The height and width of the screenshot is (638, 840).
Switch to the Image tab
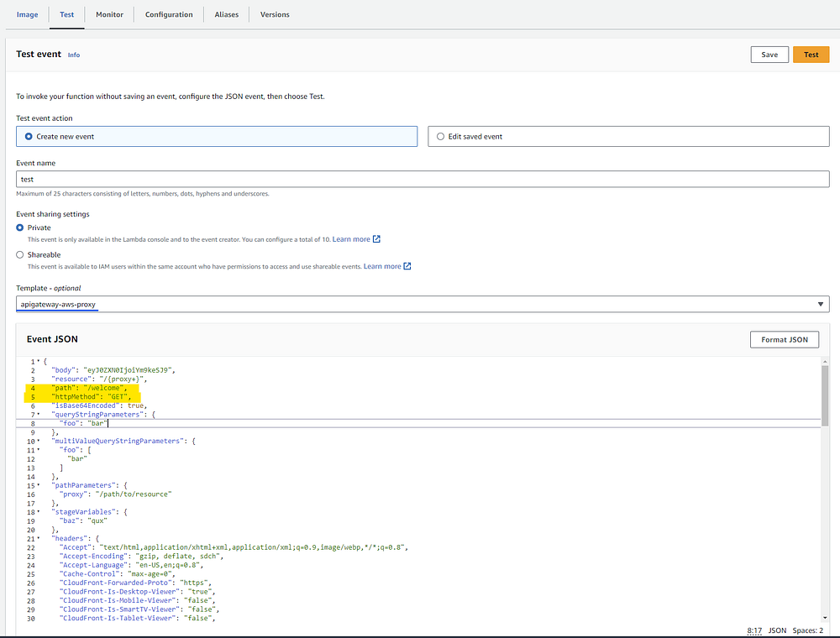28,14
